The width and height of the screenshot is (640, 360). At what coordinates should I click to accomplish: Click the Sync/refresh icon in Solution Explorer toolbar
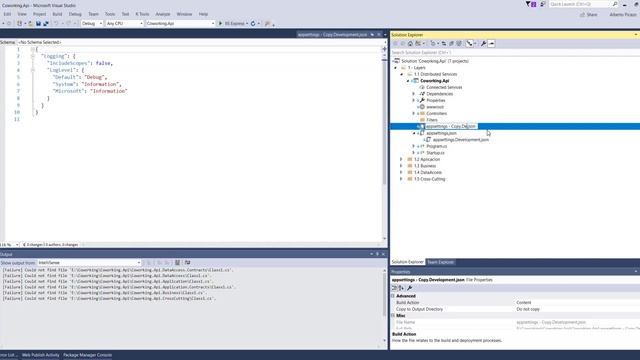click(x=444, y=44)
